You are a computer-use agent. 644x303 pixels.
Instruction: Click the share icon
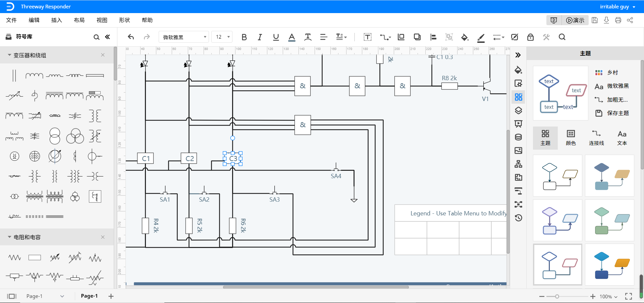(630, 20)
